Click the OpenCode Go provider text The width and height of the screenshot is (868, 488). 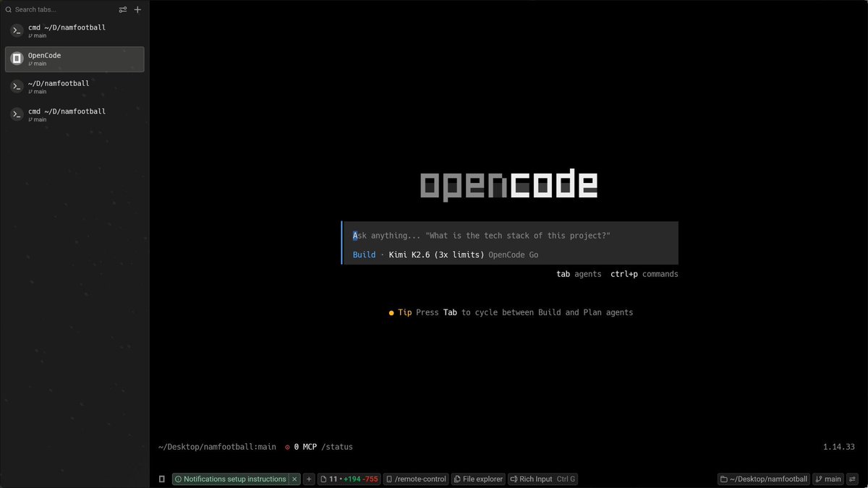coord(514,254)
